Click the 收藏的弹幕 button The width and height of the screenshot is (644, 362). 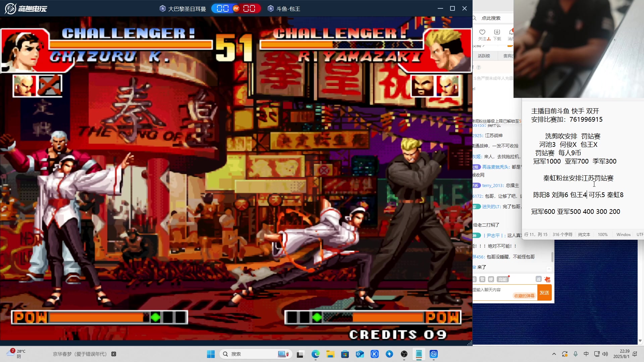[x=524, y=296]
